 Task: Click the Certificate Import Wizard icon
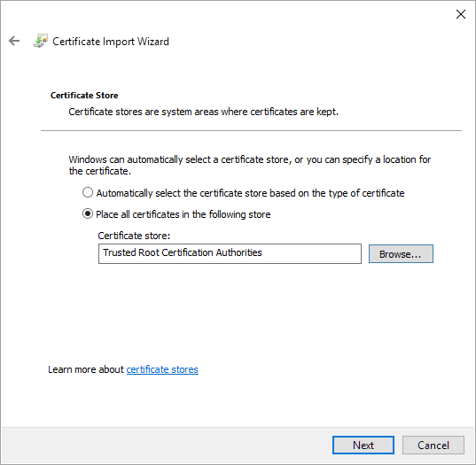click(41, 41)
